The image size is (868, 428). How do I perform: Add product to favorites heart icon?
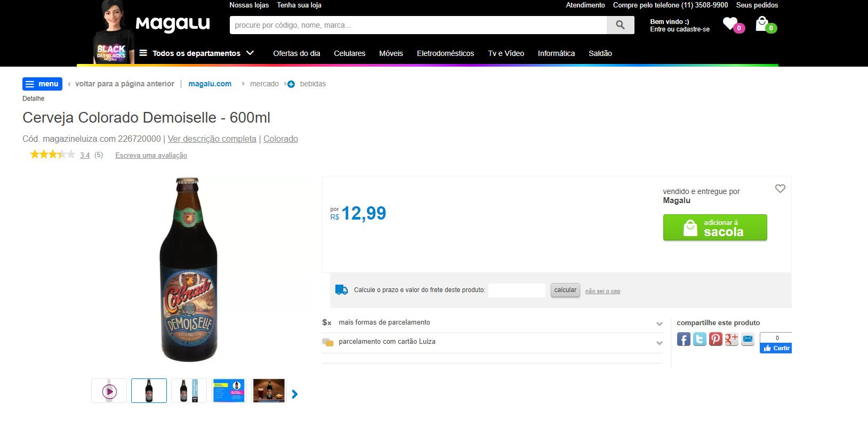coord(780,189)
